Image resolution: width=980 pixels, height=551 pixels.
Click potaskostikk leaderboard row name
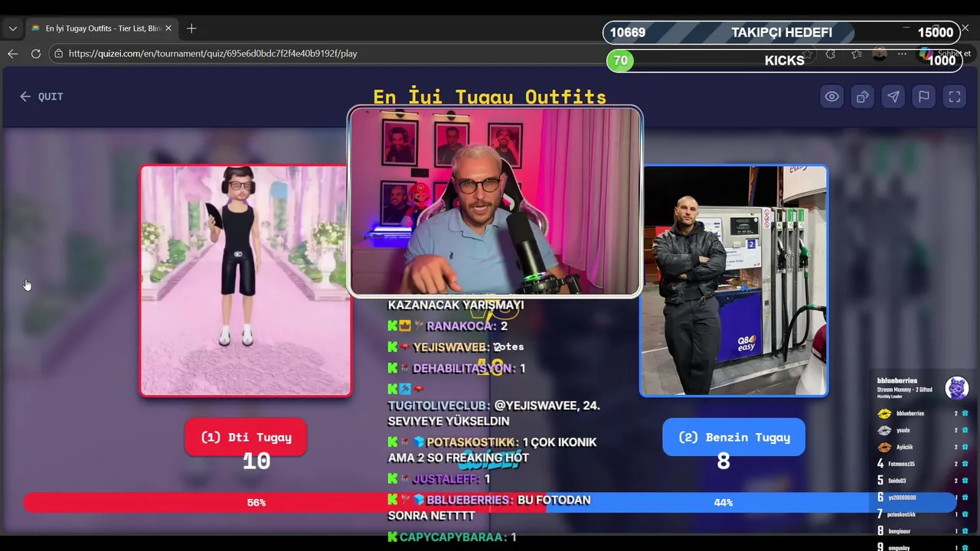(901, 514)
